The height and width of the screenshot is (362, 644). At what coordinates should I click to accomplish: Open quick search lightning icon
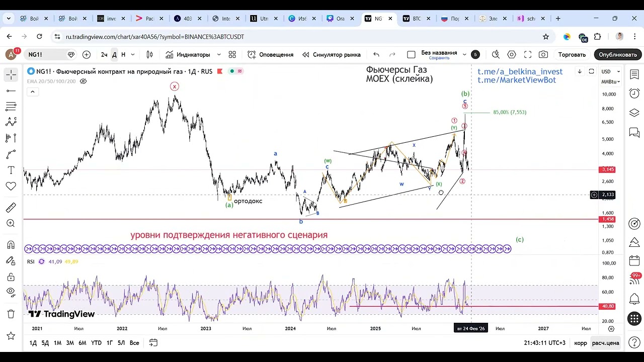pos(496,54)
